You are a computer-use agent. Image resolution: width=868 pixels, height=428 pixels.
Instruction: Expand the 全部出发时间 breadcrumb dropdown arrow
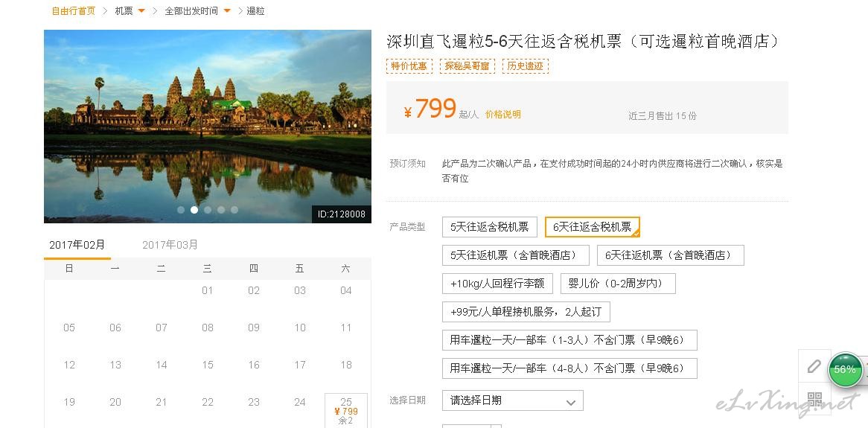tap(227, 11)
